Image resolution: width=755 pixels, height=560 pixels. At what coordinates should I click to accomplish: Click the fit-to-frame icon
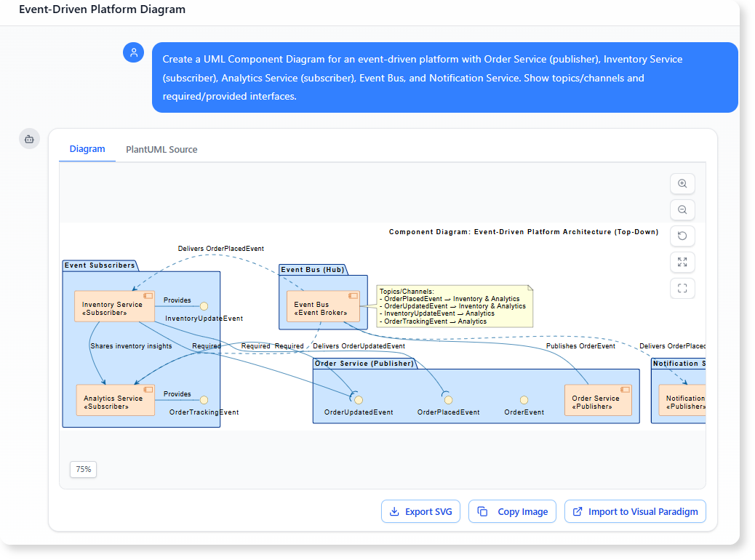[x=682, y=288]
